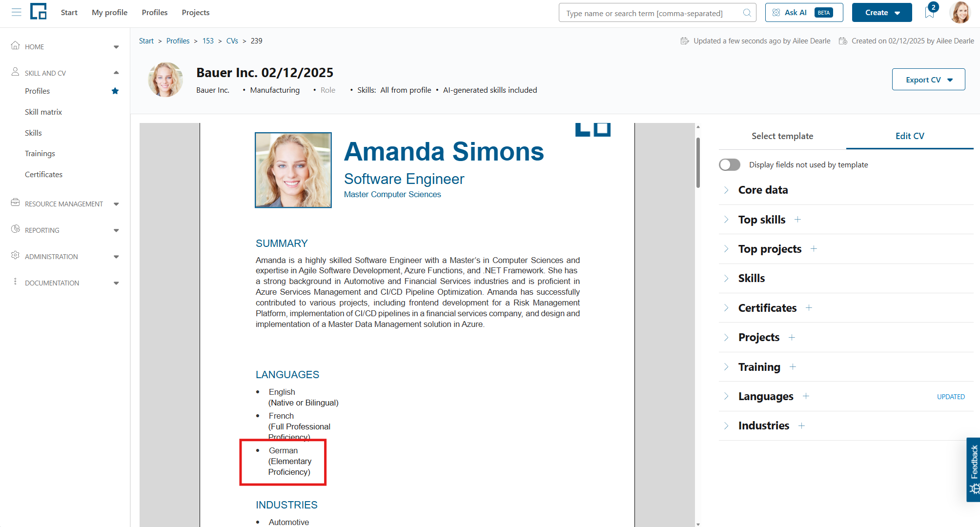The width and height of the screenshot is (980, 527).
Task: Add a Languages entry with plus icon
Action: (x=806, y=396)
